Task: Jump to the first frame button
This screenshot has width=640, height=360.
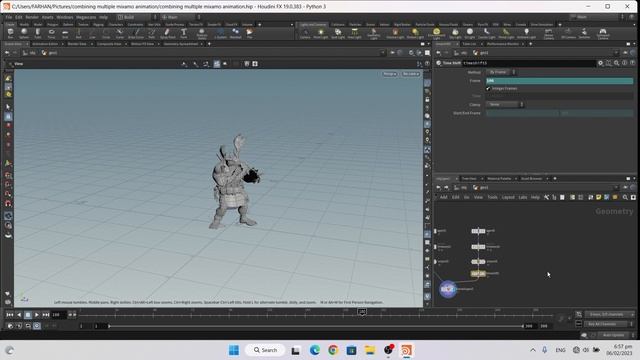Action: 9,315
